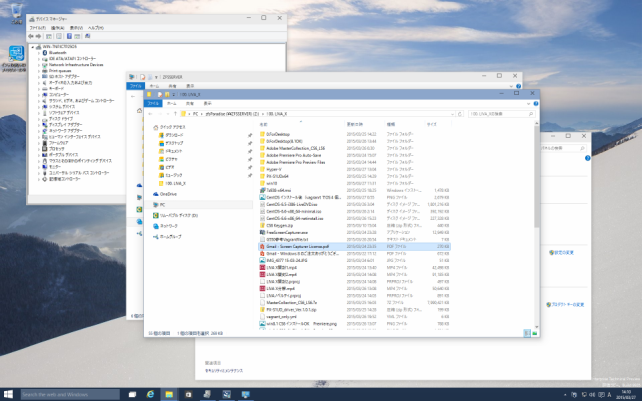Switch to the 表示 ribbon tab in Explorer
642x401 pixels.
[207, 103]
